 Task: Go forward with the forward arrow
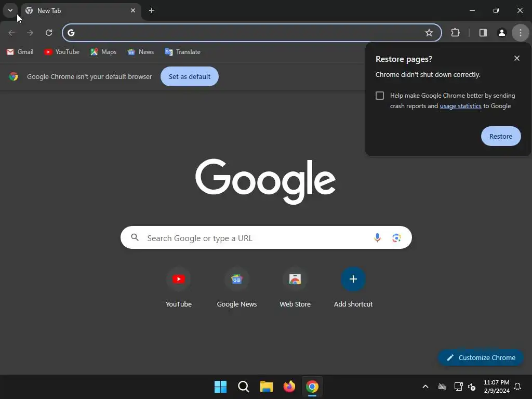pyautogui.click(x=30, y=33)
